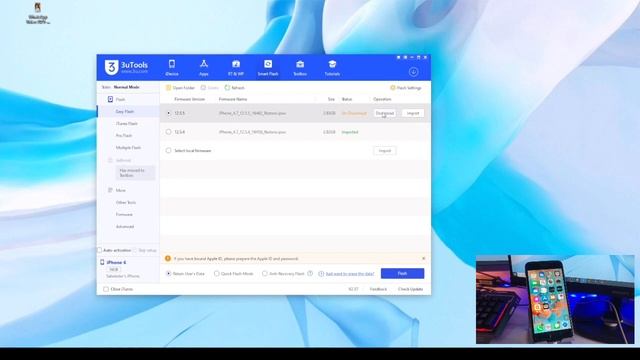Image resolution: width=640 pixels, height=360 pixels.
Task: Select Easy Flash in the sidebar
Action: (124, 111)
